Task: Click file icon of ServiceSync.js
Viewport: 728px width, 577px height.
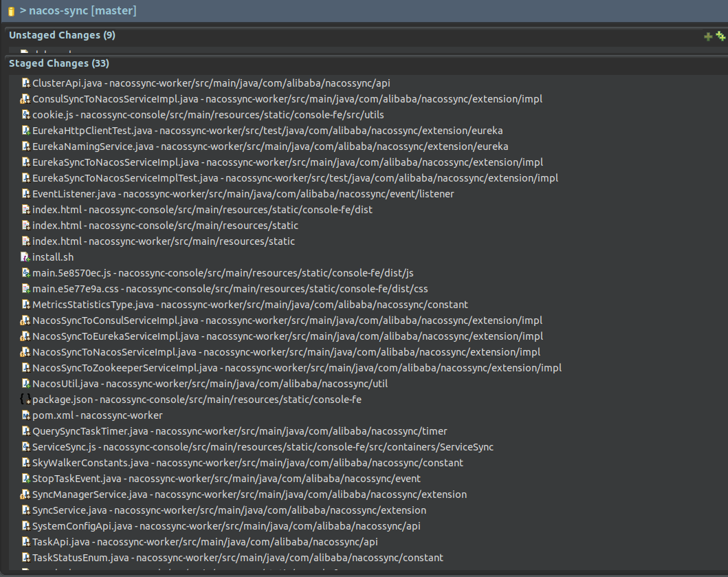Action: pyautogui.click(x=26, y=447)
